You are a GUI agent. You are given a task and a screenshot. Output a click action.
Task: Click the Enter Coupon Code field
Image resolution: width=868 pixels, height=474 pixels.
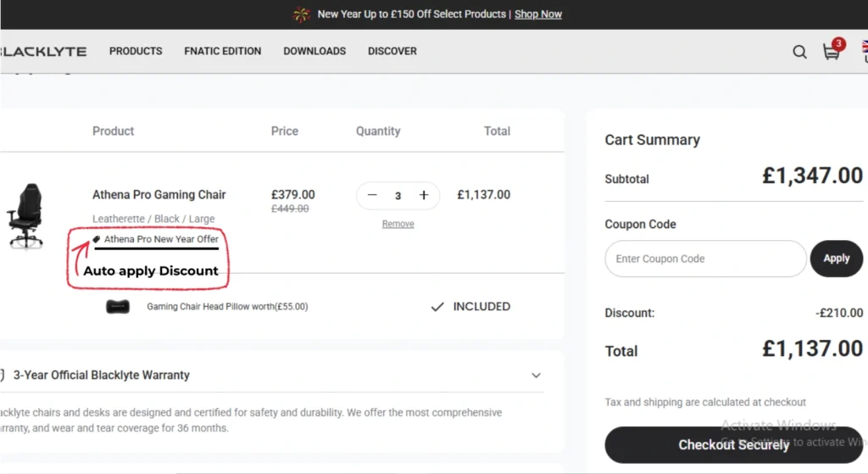(705, 259)
